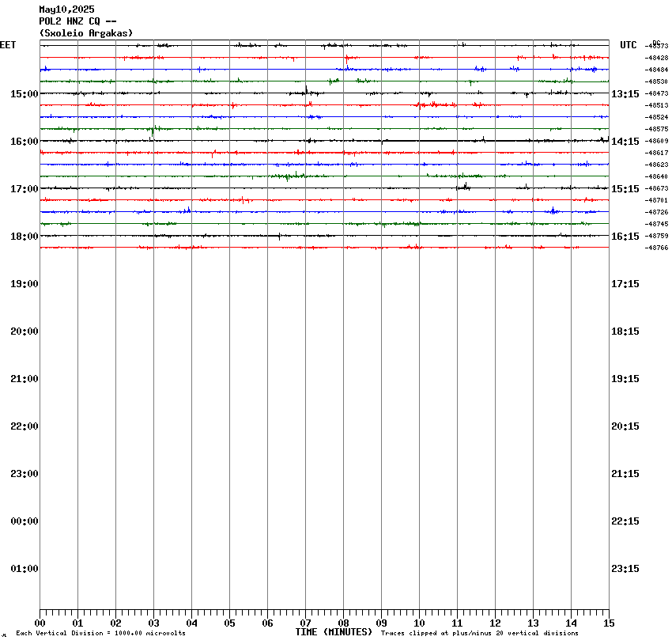Click the DC offset value -48673
Screen dimensions: 672x644
tap(656, 188)
